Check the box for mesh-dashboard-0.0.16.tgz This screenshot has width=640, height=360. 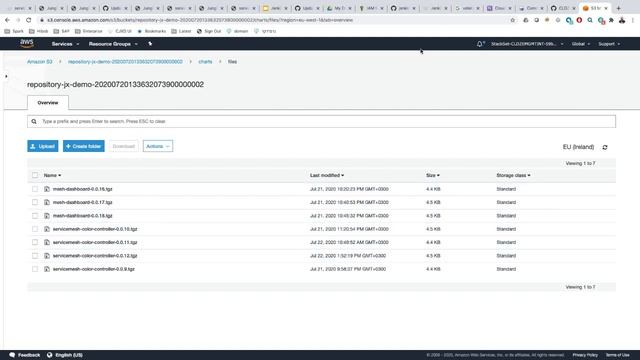click(35, 189)
